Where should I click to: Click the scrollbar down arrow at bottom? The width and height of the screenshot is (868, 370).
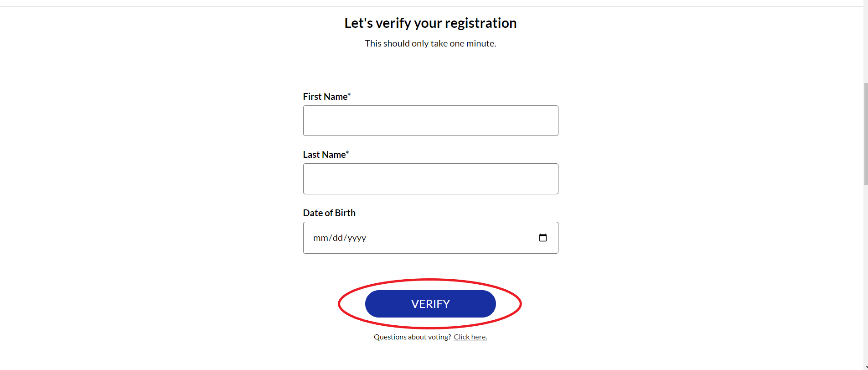(x=866, y=368)
